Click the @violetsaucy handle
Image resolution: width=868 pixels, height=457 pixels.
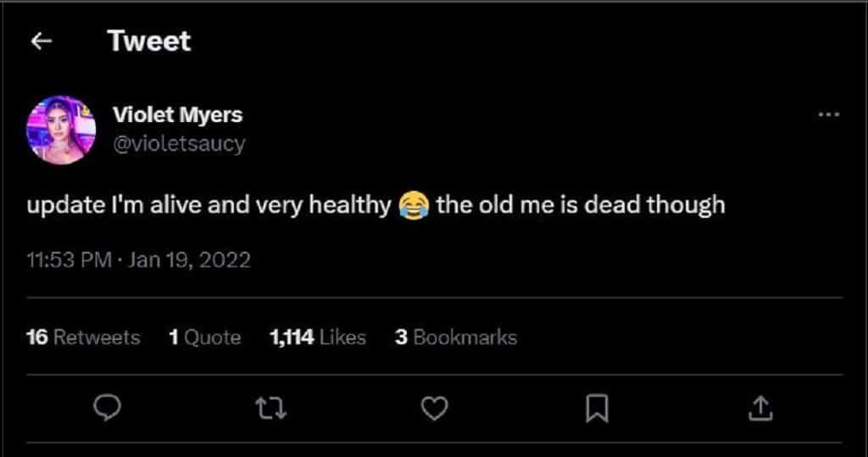(179, 144)
